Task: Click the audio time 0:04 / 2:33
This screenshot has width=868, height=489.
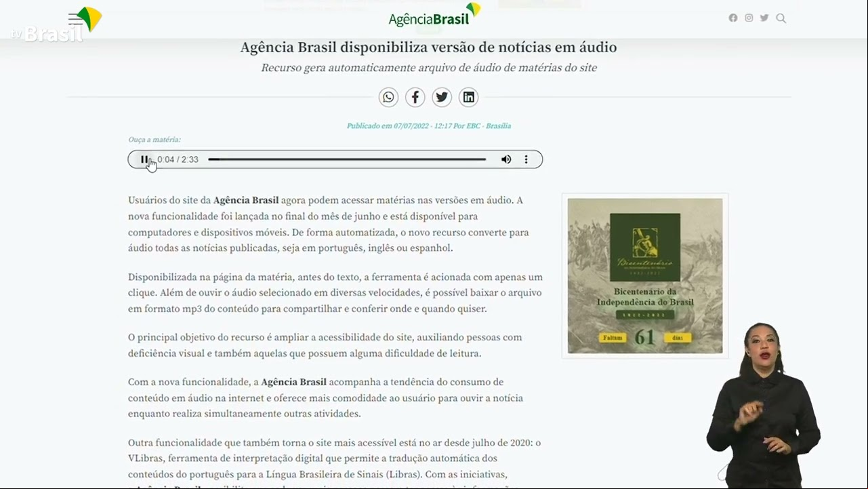Action: point(178,159)
